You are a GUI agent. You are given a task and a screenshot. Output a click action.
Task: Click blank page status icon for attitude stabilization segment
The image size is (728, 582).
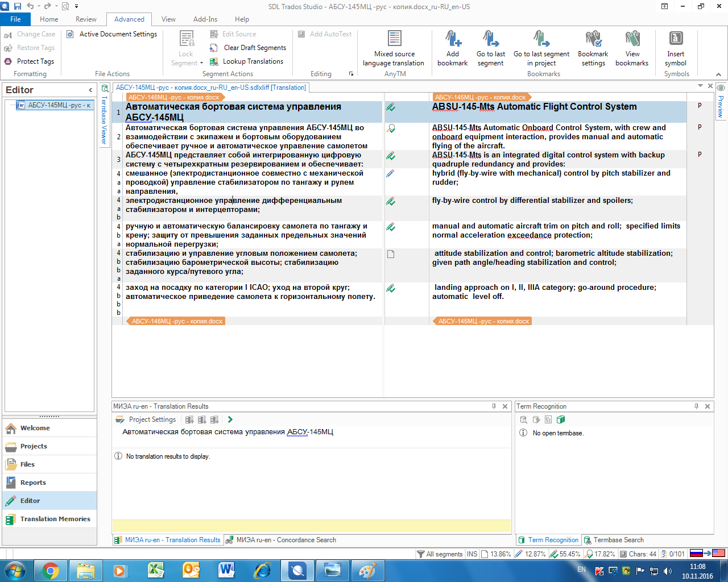pos(391,254)
